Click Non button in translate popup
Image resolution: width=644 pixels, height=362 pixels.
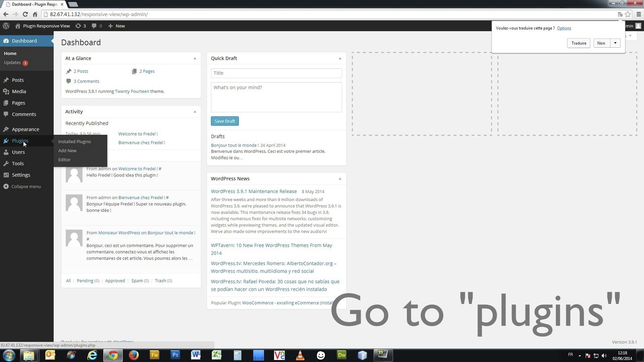click(x=601, y=43)
